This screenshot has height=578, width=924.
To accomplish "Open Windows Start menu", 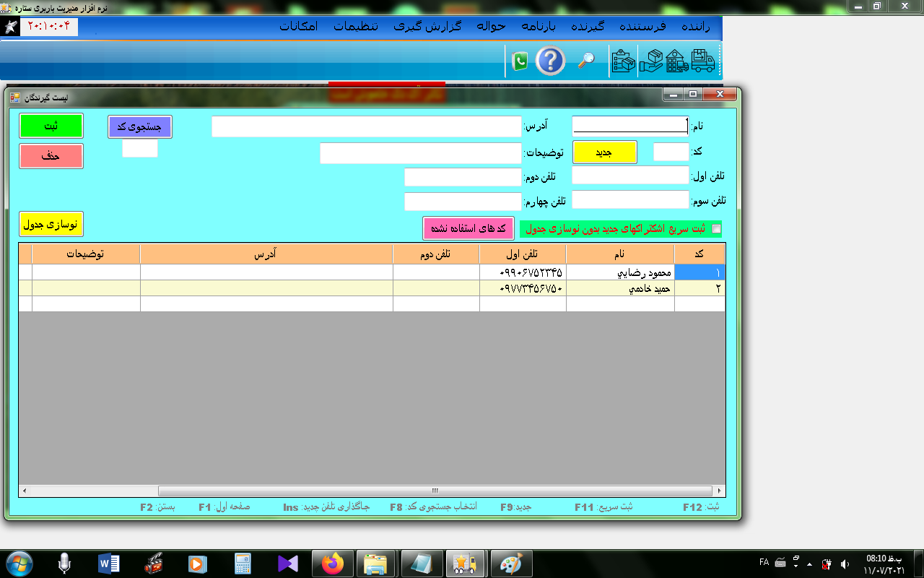I will [x=19, y=563].
